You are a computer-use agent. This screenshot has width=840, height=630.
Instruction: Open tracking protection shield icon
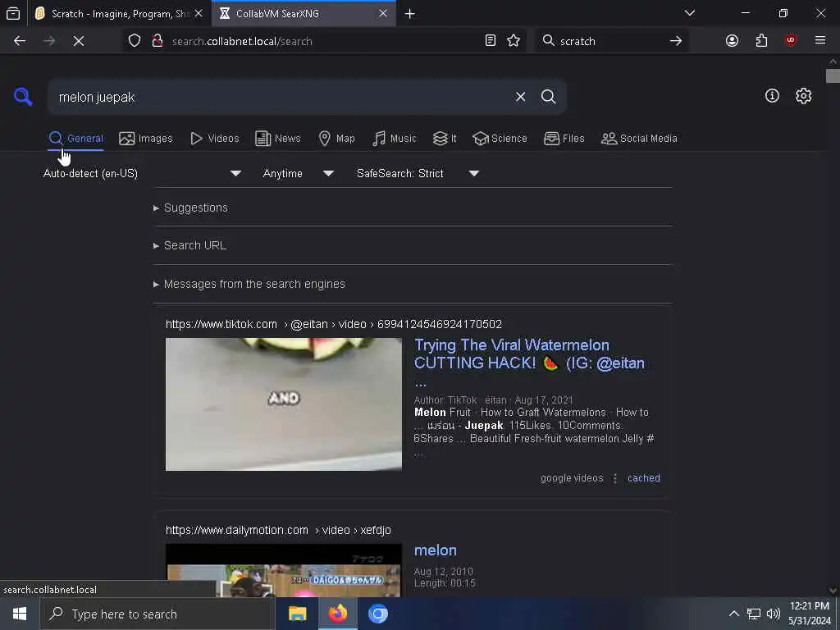135,41
